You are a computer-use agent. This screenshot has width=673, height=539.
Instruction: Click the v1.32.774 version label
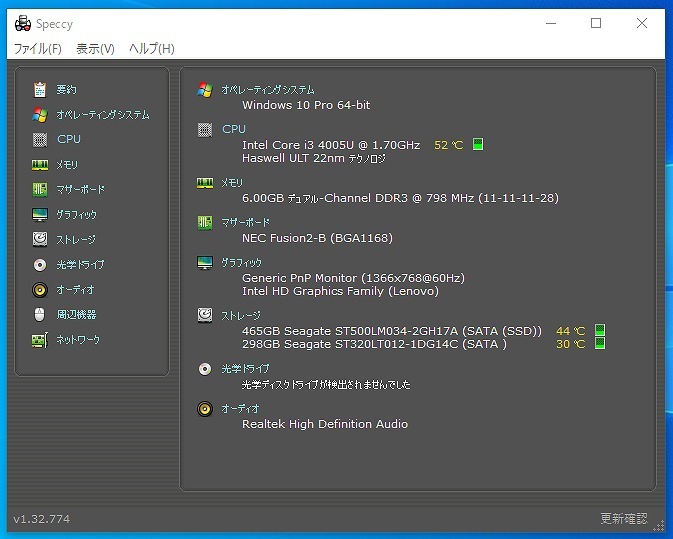42,519
